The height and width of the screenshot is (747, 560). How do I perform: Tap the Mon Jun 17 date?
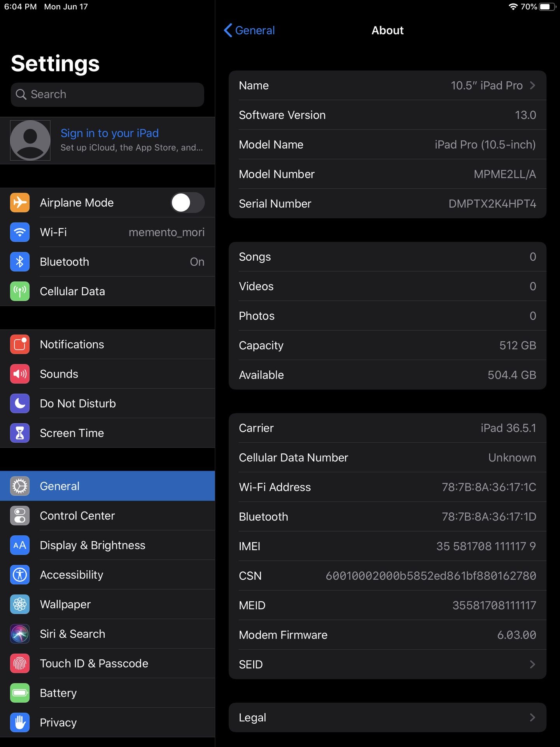(66, 7)
